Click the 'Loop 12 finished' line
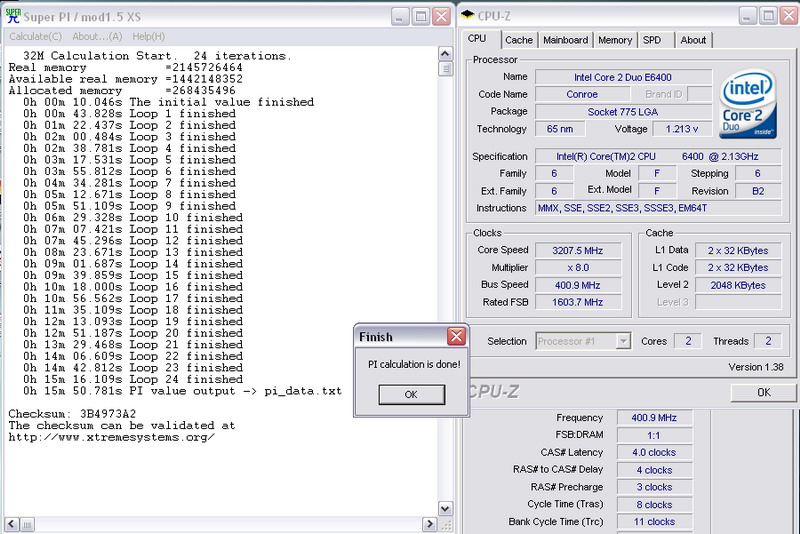800x534 pixels. (133, 241)
